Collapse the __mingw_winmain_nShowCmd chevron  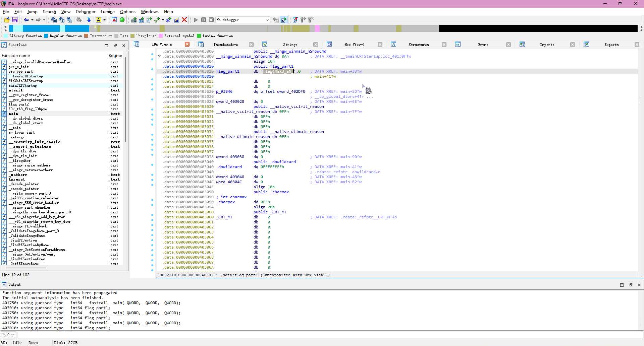click(159, 56)
